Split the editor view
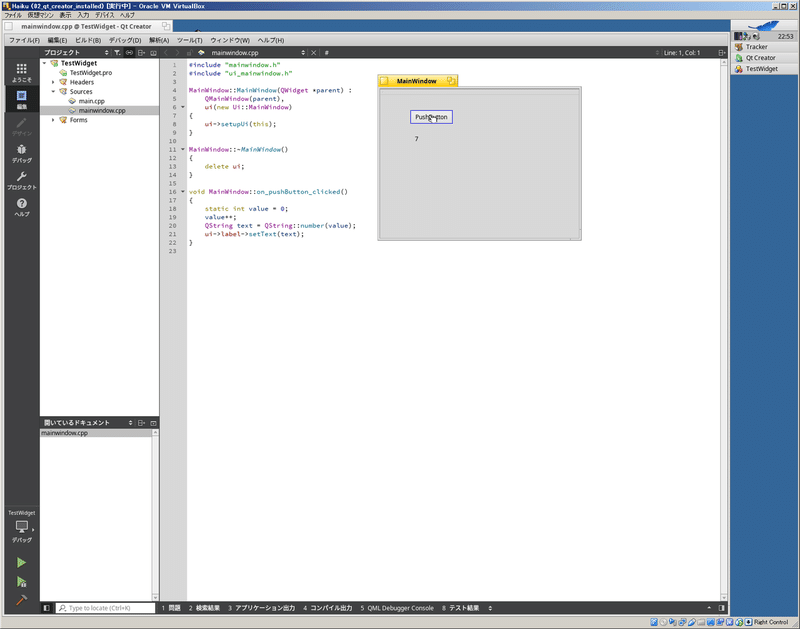 coord(721,53)
